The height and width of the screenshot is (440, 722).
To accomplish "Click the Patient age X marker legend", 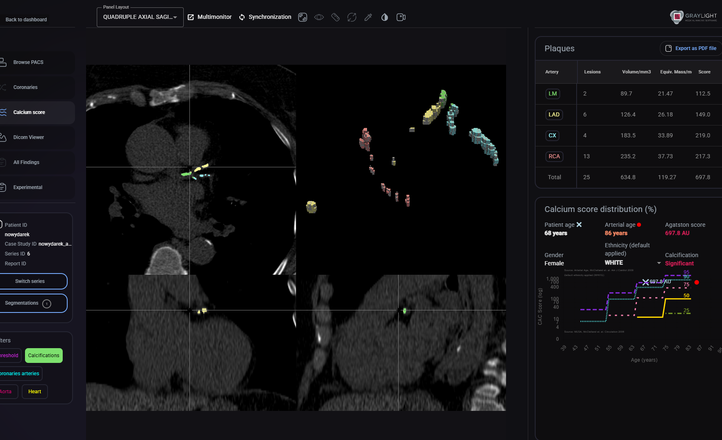I will 579,225.
